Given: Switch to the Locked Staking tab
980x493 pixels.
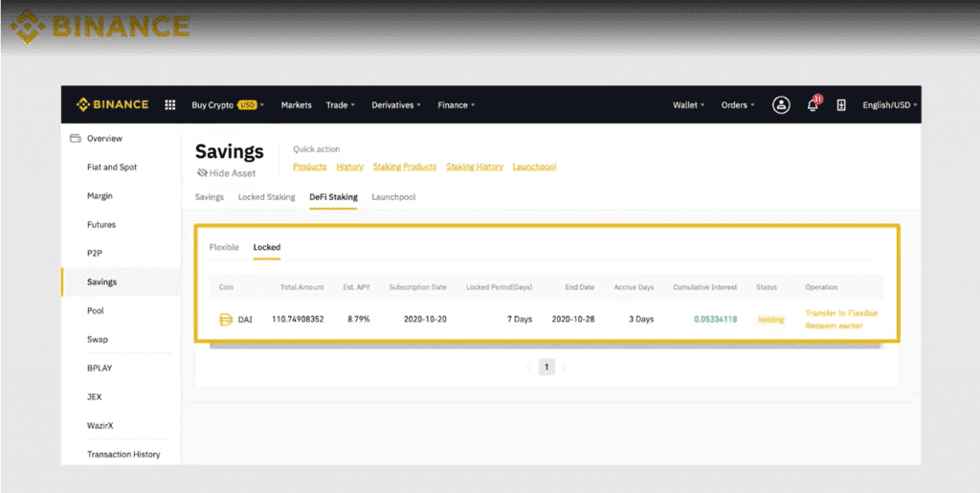Looking at the screenshot, I should (x=266, y=197).
